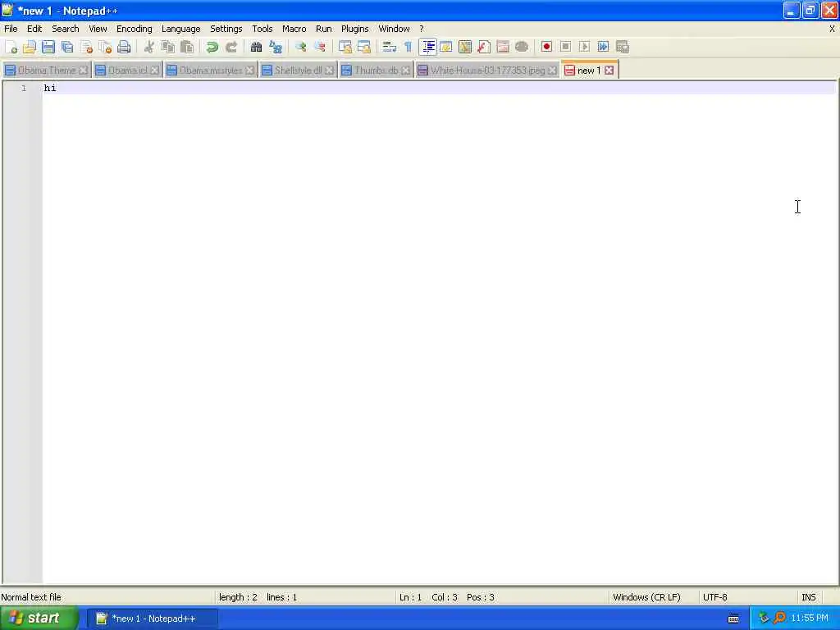This screenshot has height=630, width=840.
Task: Toggle show all characters pilcrow icon
Action: pyautogui.click(x=409, y=47)
